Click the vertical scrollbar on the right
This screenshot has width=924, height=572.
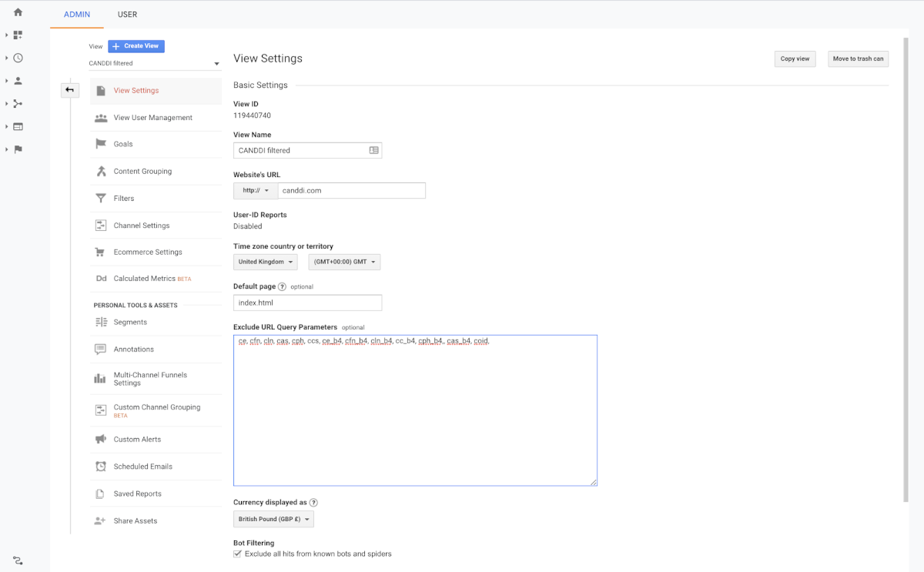[x=906, y=269]
